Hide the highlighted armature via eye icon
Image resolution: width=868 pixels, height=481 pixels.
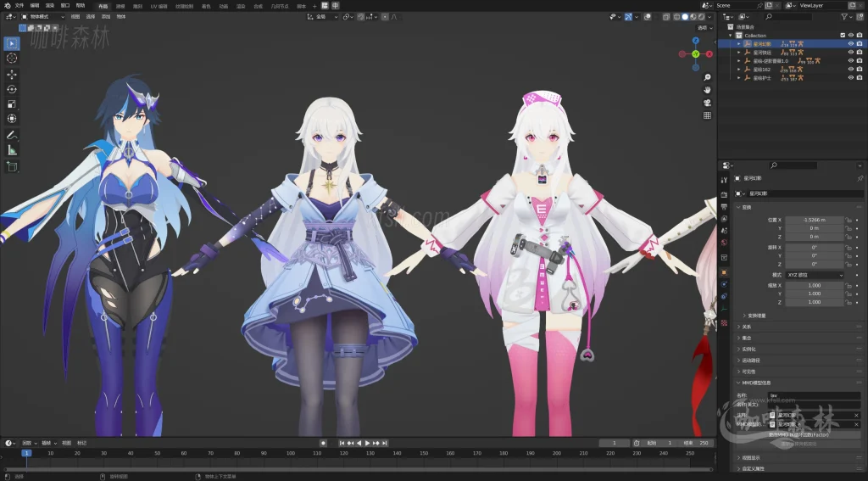coord(851,44)
